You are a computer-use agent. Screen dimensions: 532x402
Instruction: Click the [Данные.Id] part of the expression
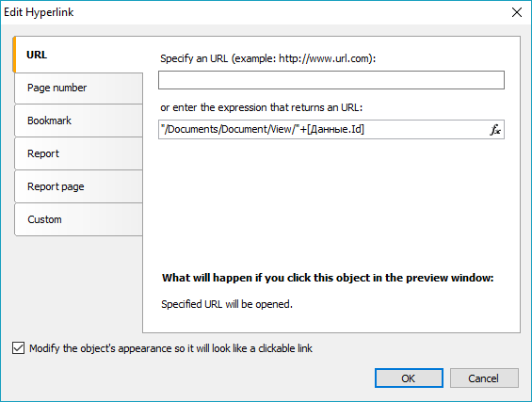[x=335, y=129]
